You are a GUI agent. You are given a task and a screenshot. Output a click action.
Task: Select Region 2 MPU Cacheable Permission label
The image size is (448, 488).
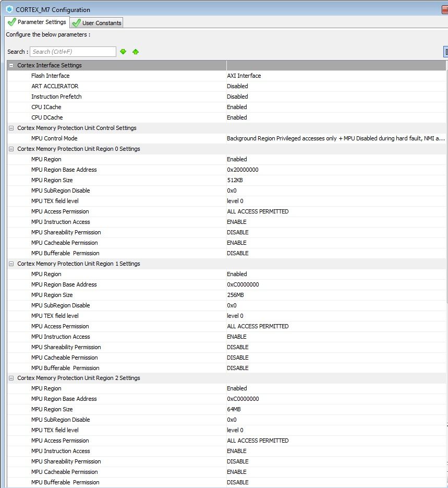pyautogui.click(x=64, y=472)
